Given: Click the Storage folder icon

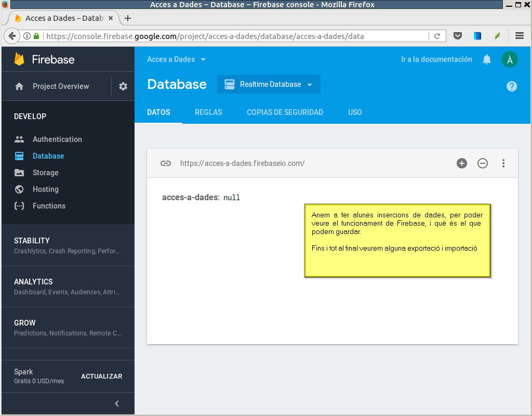Looking at the screenshot, I should point(19,173).
